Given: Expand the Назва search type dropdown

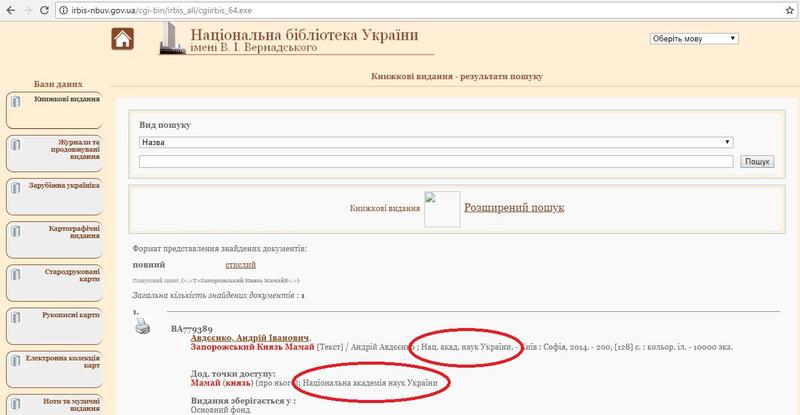Looking at the screenshot, I should click(x=436, y=142).
